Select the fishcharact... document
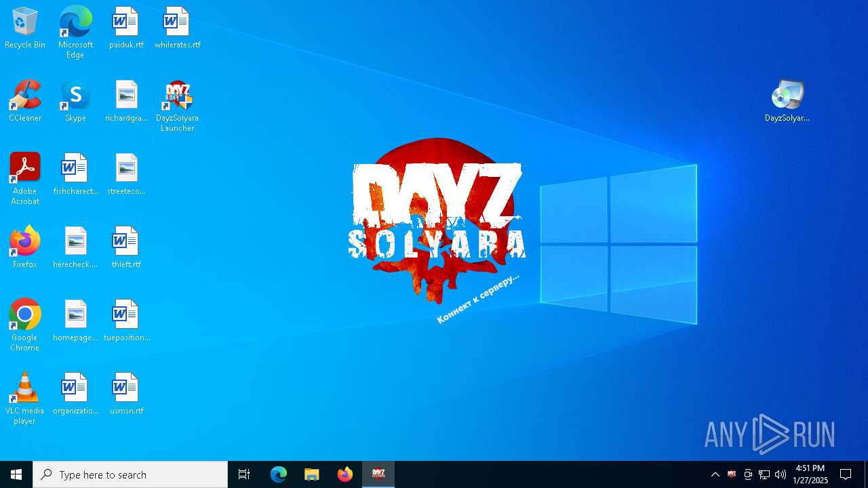Viewport: 868px width, 488px height. click(x=75, y=174)
